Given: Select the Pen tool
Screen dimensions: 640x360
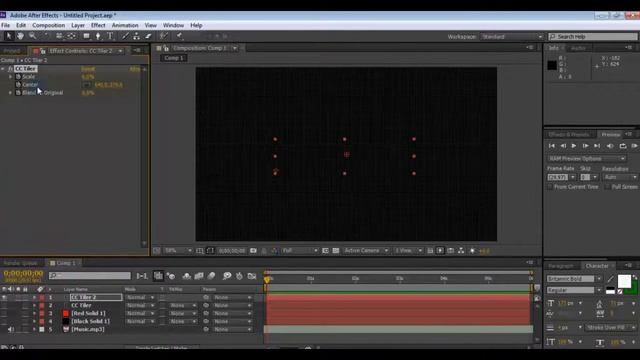Looking at the screenshot, I should pyautogui.click(x=98, y=36).
